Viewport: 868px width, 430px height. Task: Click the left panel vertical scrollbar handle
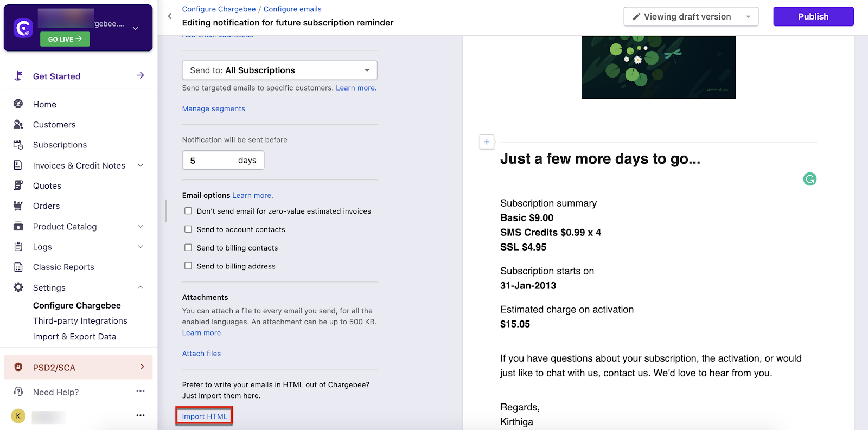click(166, 211)
